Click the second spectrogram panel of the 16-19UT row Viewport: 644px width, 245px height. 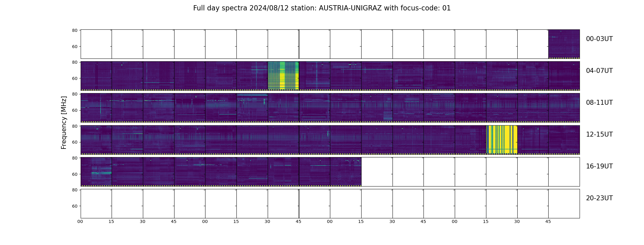(x=127, y=171)
